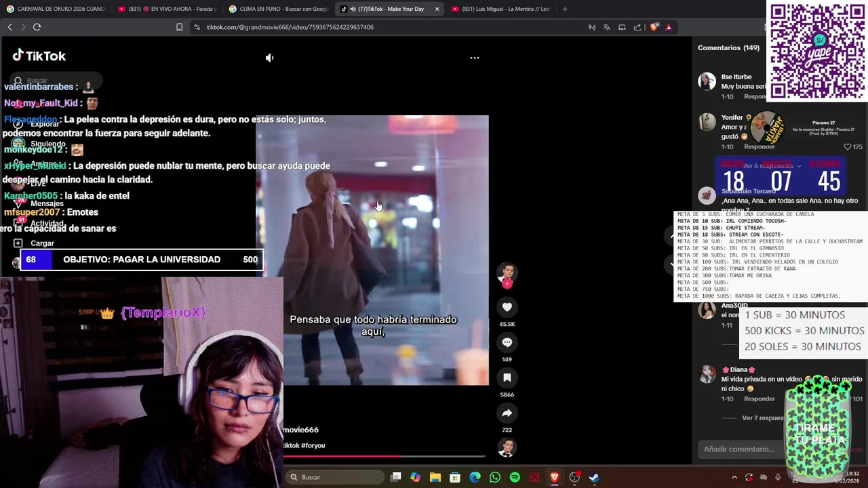Open Microsoft Edge from the taskbar
The width and height of the screenshot is (868, 488).
(x=475, y=477)
